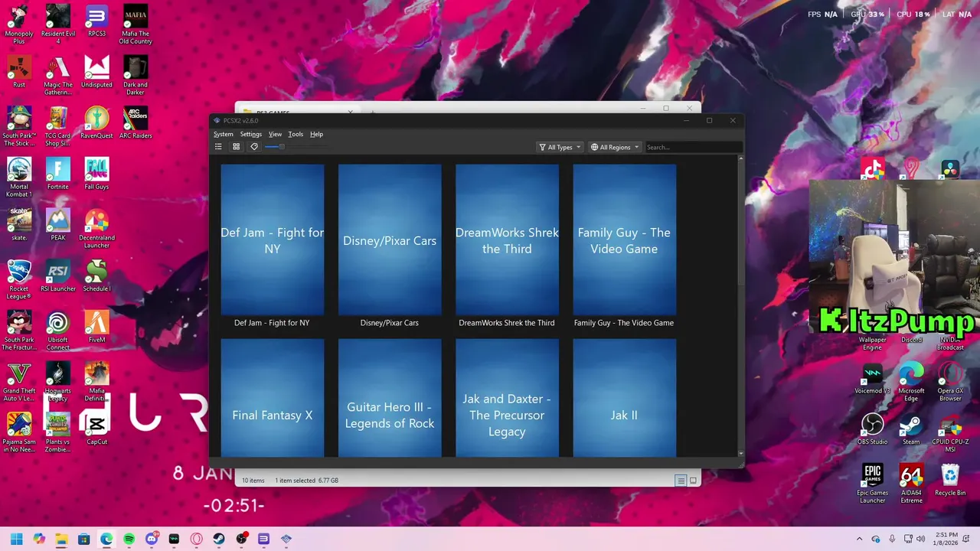Open the Settings menu in PCSX2
This screenshot has width=980, height=551.
[250, 134]
